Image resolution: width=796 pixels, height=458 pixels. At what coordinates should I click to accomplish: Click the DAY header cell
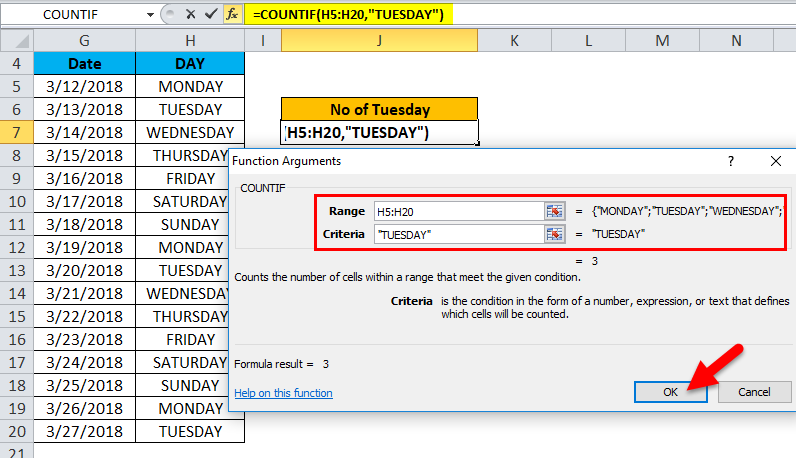(x=190, y=63)
